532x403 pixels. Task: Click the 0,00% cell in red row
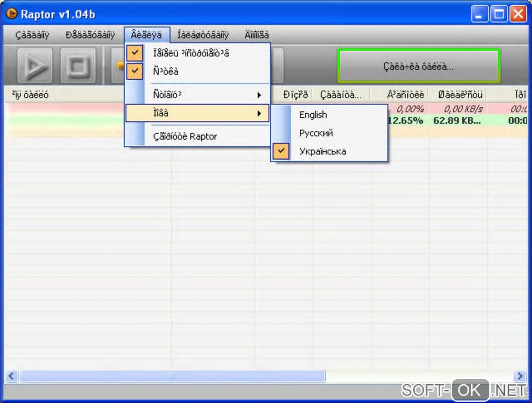[410, 109]
